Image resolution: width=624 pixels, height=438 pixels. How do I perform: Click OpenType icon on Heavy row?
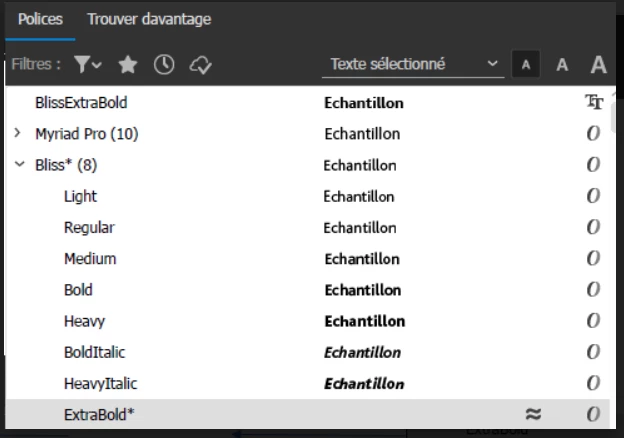tap(593, 320)
